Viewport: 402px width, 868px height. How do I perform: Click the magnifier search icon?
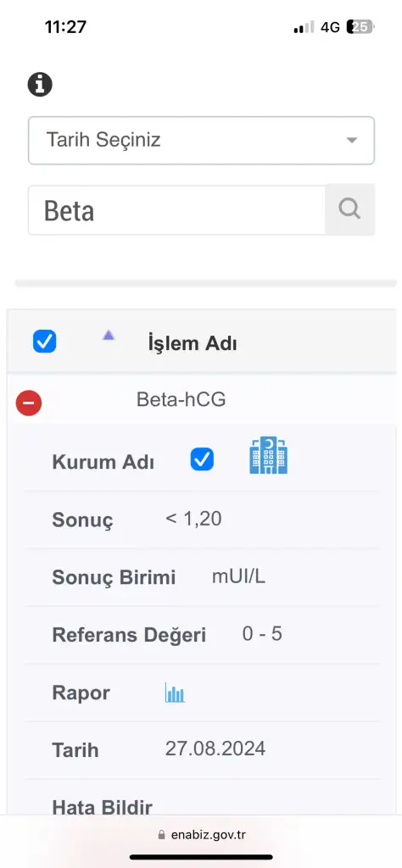coord(349,210)
